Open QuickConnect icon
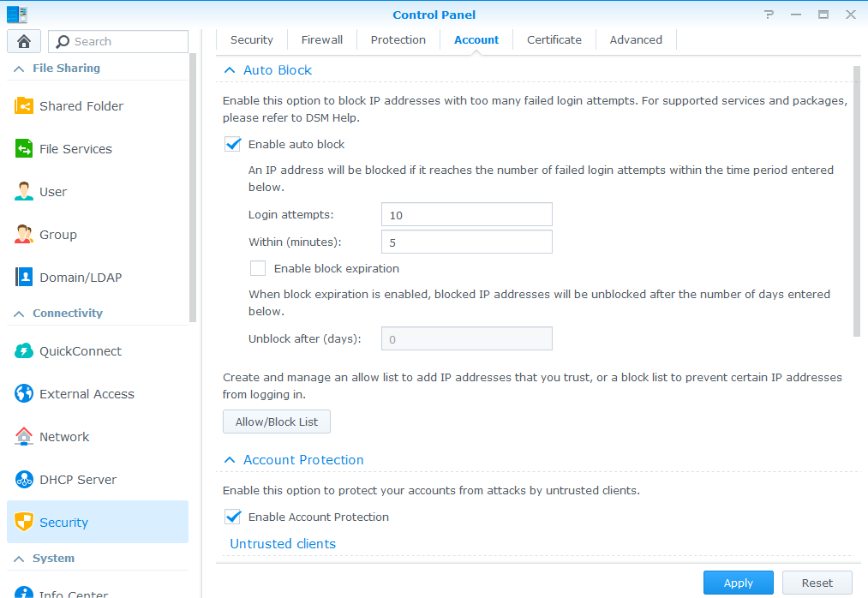 [24, 351]
